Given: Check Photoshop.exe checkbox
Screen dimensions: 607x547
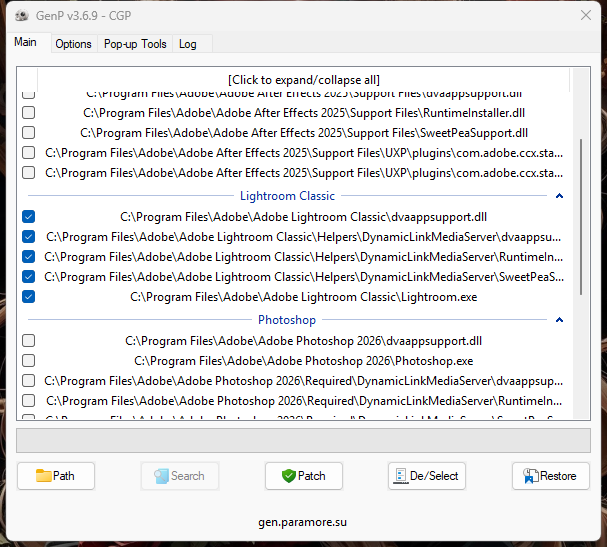Looking at the screenshot, I should tap(29, 361).
